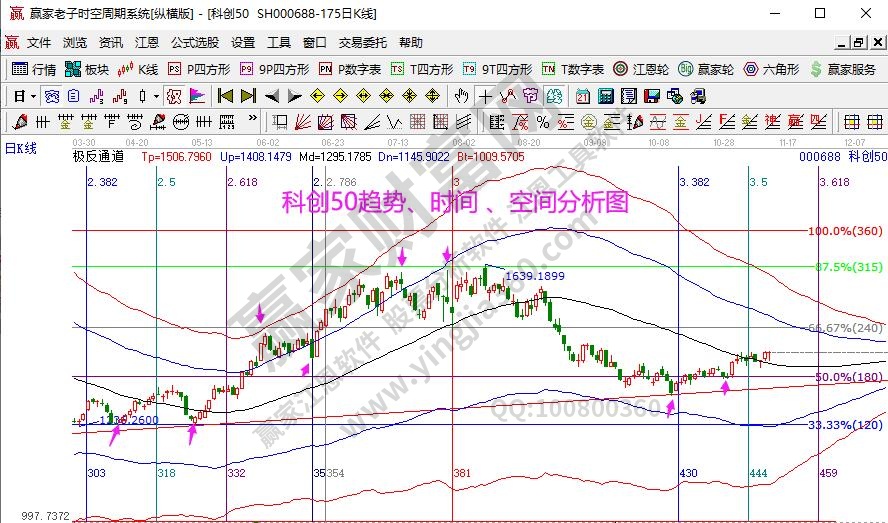
Task: Expand the period 日 dropdown arrow
Action: coord(33,96)
